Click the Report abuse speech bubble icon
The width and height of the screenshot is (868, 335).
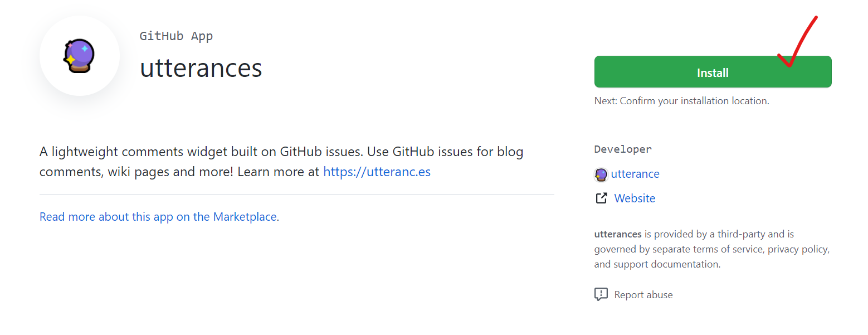[x=601, y=294]
